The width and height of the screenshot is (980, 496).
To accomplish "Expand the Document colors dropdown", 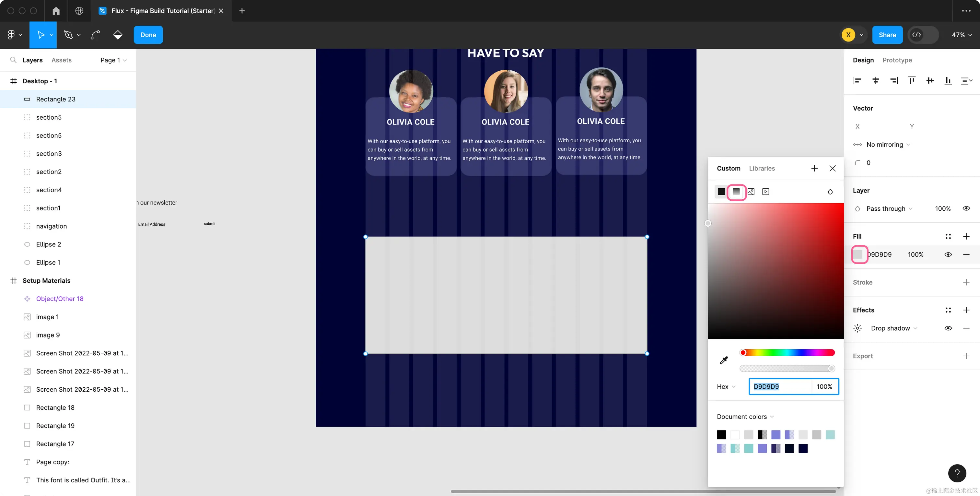I will click(x=745, y=417).
